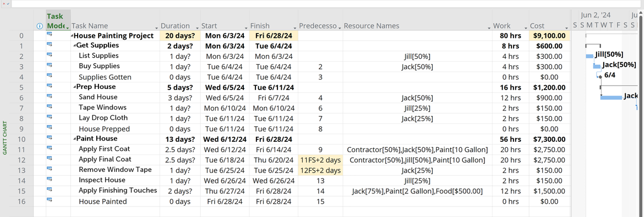This screenshot has width=644, height=217.
Task: Click the List Supplies Gantt bar
Action: pos(590,56)
